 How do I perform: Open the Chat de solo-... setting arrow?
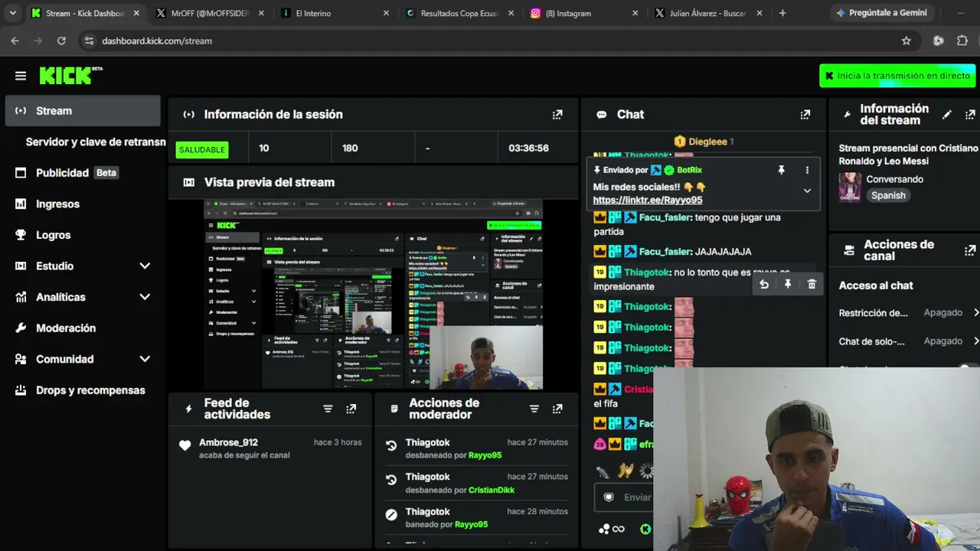coord(975,341)
